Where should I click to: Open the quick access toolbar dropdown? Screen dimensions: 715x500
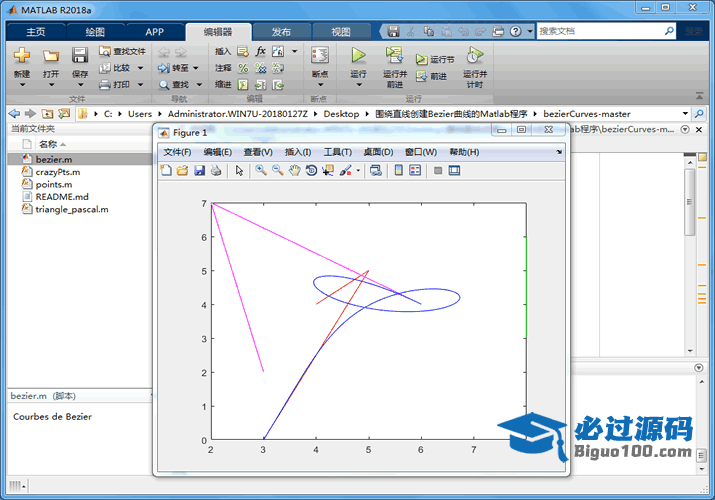pos(530,31)
